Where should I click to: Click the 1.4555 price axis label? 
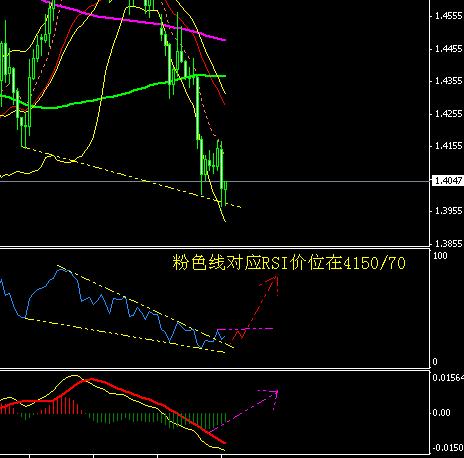[x=449, y=16]
